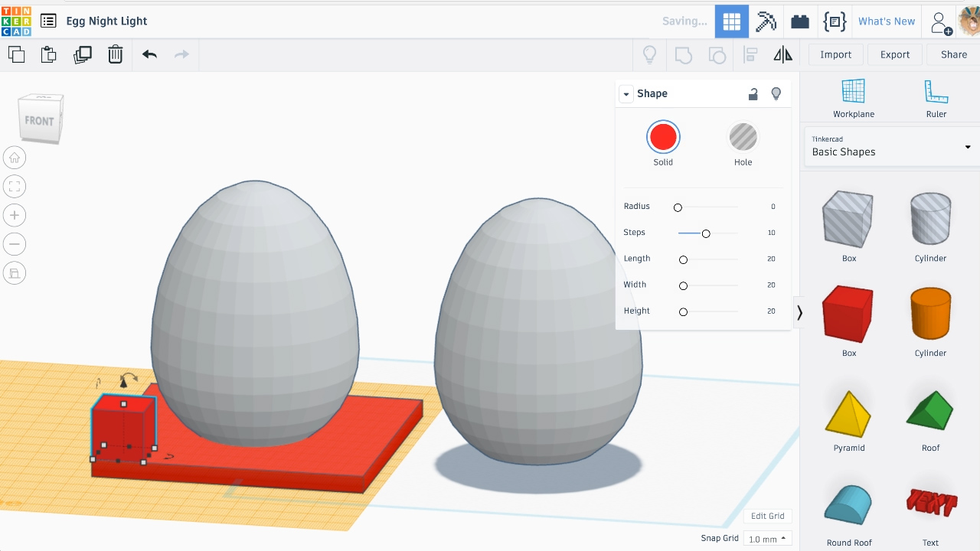Click the Mirror flip tool

pos(782,54)
